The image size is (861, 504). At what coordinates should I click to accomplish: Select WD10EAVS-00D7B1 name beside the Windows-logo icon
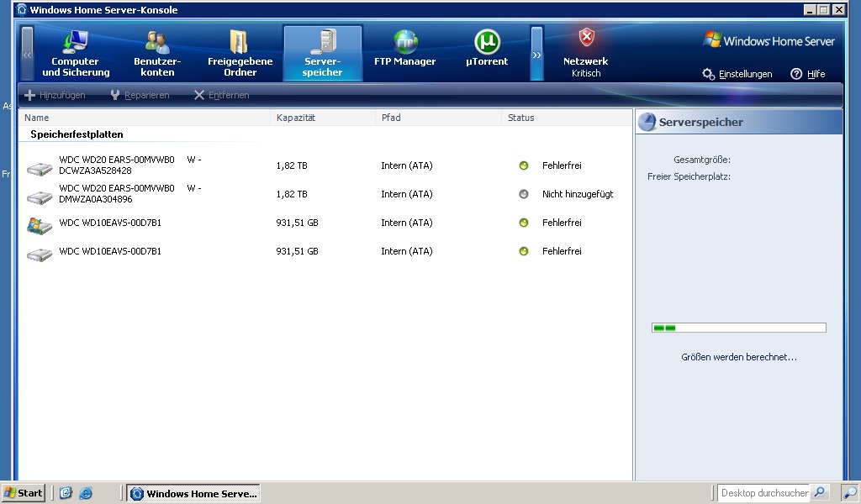click(110, 223)
